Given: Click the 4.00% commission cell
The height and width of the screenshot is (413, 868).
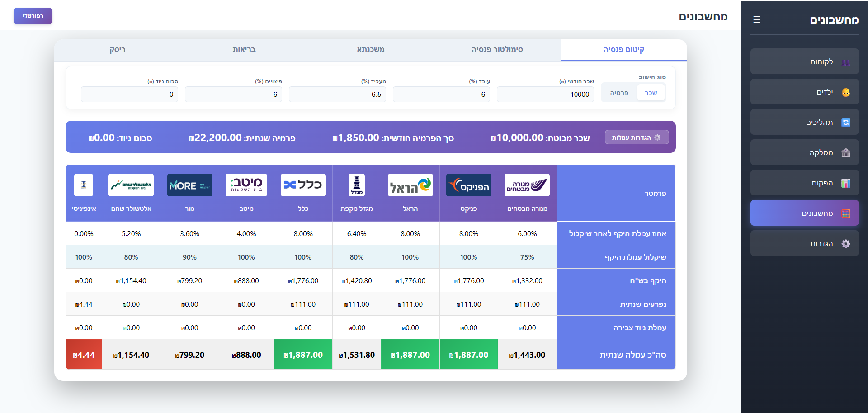Looking at the screenshot, I should pos(246,233).
